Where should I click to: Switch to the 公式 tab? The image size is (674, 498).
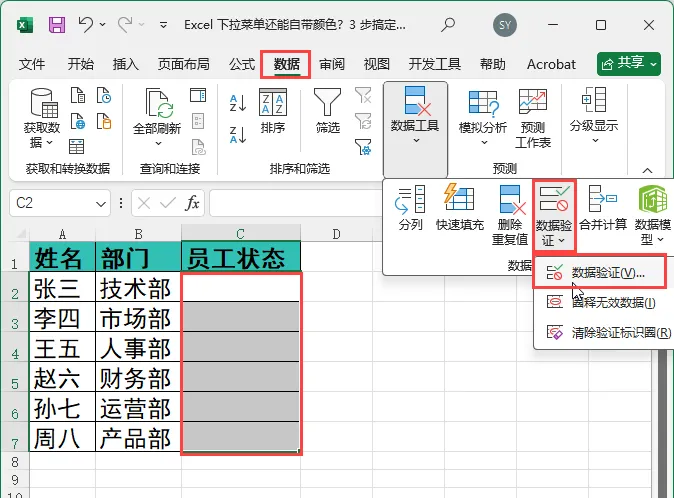click(242, 64)
